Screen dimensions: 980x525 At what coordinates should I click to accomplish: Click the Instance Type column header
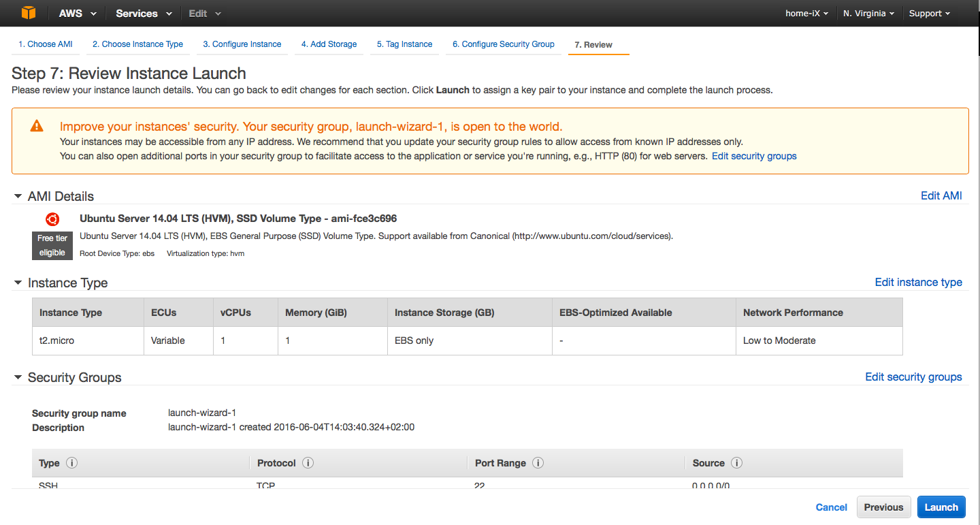pos(88,313)
